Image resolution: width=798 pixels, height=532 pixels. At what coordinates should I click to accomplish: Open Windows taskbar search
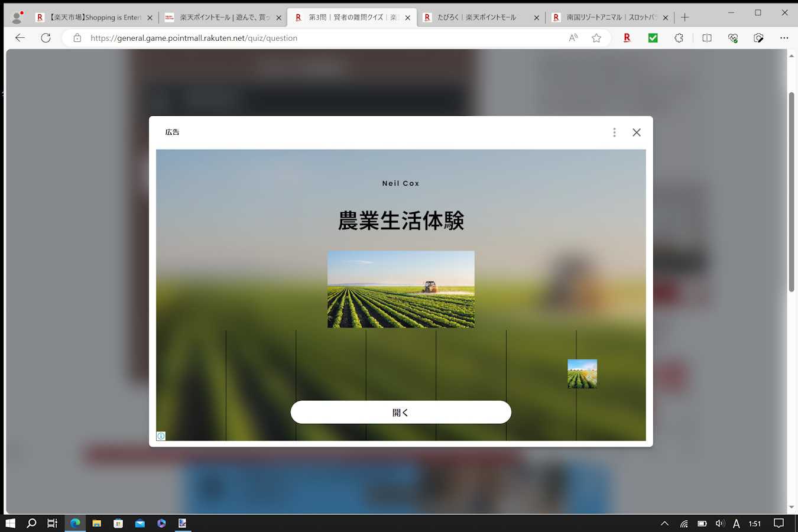(31, 523)
